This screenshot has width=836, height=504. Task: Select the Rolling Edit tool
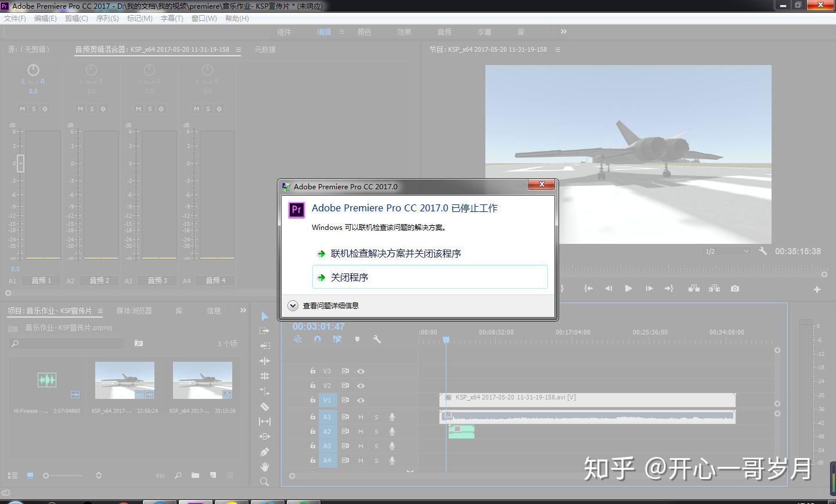point(265,361)
